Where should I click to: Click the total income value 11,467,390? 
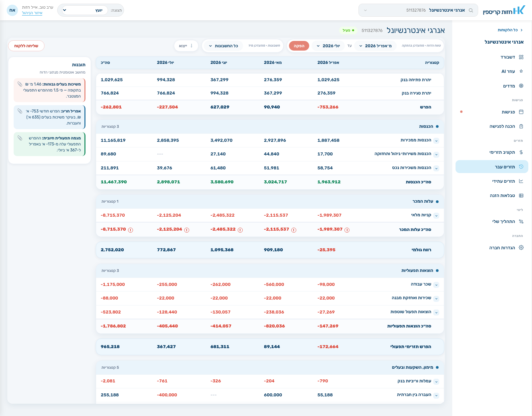coord(114,182)
